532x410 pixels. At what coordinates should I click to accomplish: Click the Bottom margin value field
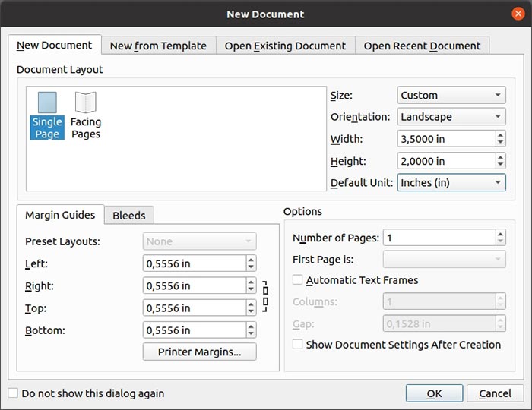coord(195,330)
